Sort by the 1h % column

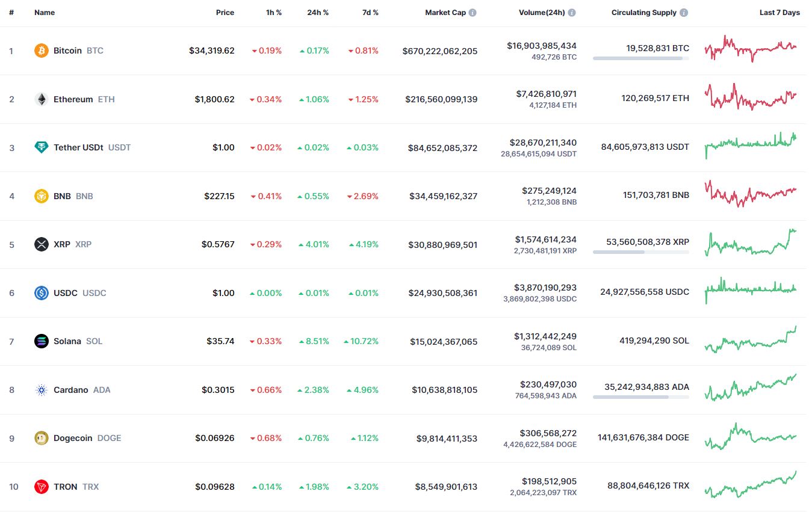[x=274, y=13]
